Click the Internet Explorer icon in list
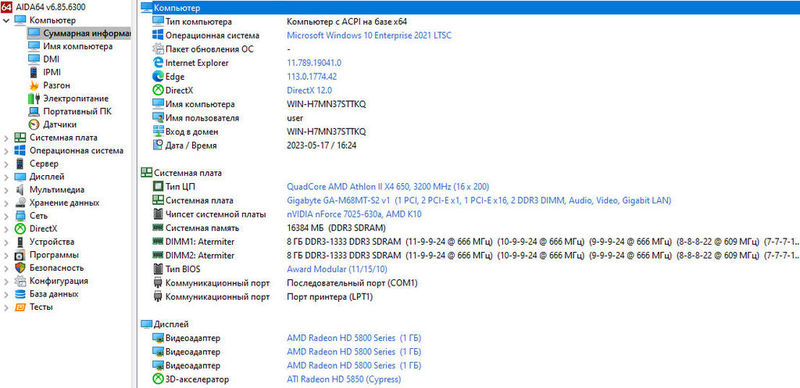Image resolution: width=800 pixels, height=388 pixels. (158, 63)
